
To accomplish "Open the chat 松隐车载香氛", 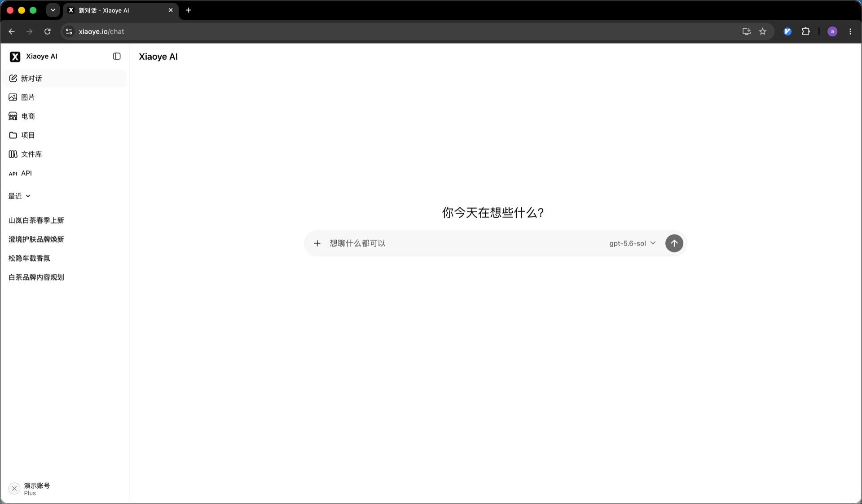I will pyautogui.click(x=65, y=258).
